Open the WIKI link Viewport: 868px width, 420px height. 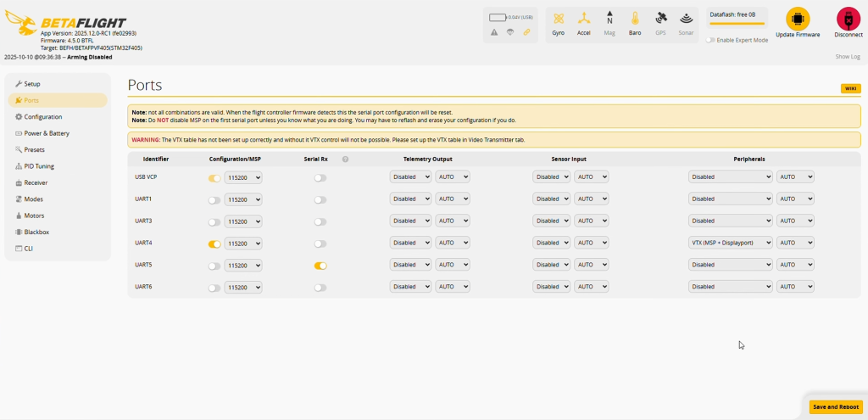click(x=850, y=88)
